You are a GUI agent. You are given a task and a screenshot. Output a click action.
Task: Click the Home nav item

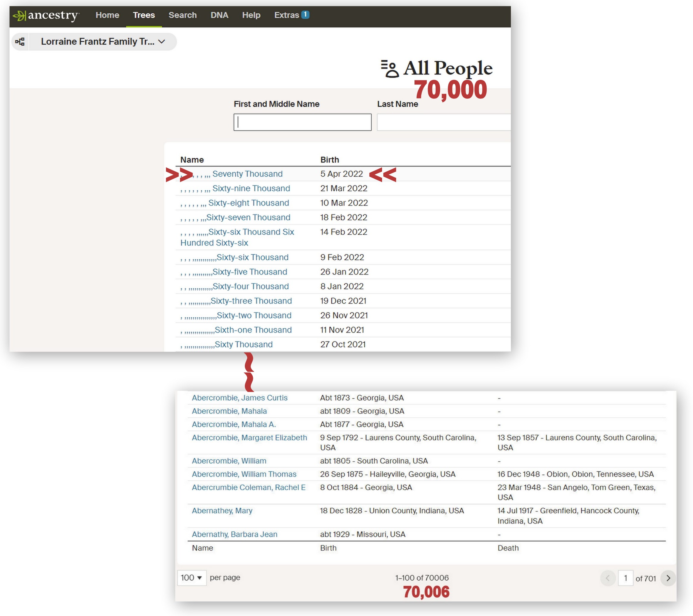(107, 15)
